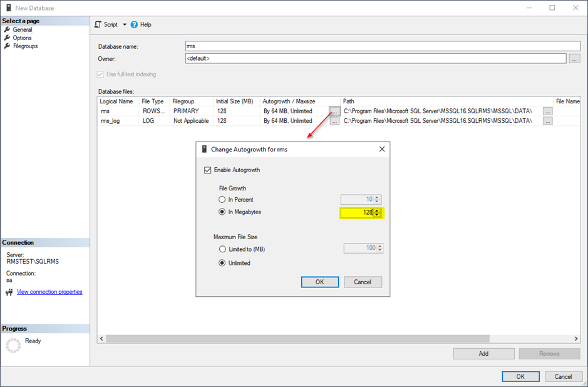The width and height of the screenshot is (588, 387).
Task: Toggle the Enable Autogrowth checkbox
Action: click(207, 170)
